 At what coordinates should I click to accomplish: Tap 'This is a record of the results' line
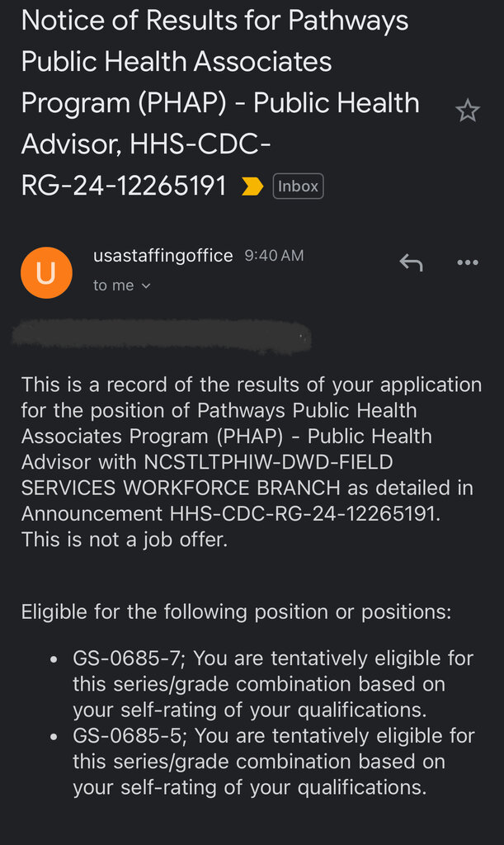coord(251,385)
